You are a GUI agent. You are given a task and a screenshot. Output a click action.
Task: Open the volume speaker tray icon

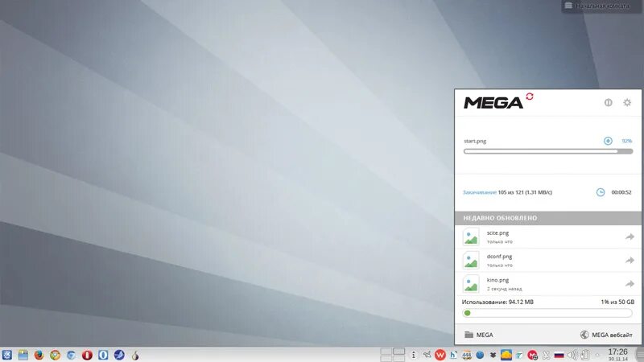pyautogui.click(x=572, y=355)
